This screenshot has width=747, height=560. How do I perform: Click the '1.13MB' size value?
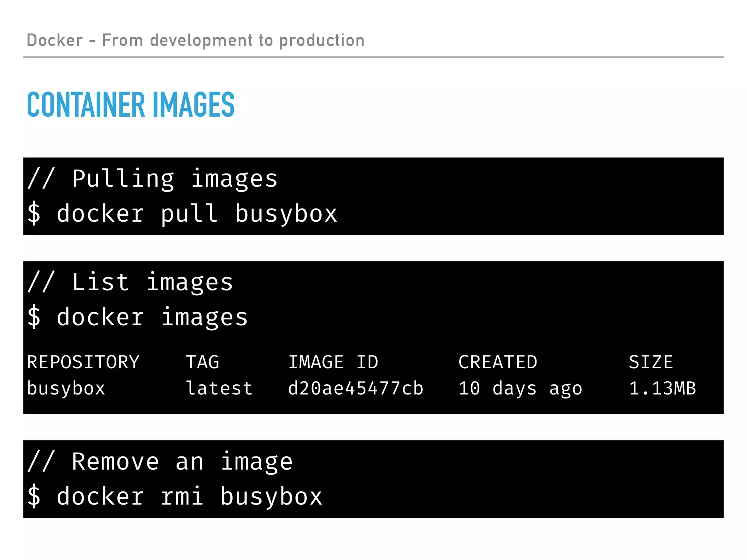[662, 388]
